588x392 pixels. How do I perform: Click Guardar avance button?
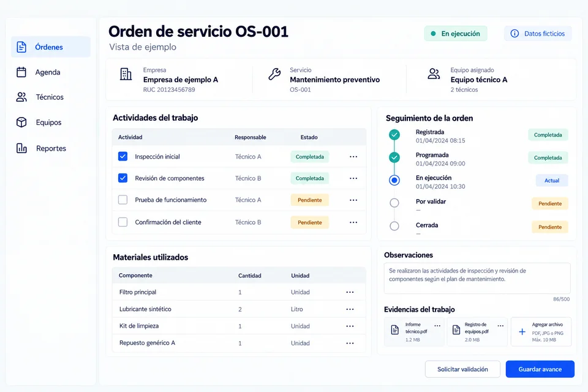(540, 369)
